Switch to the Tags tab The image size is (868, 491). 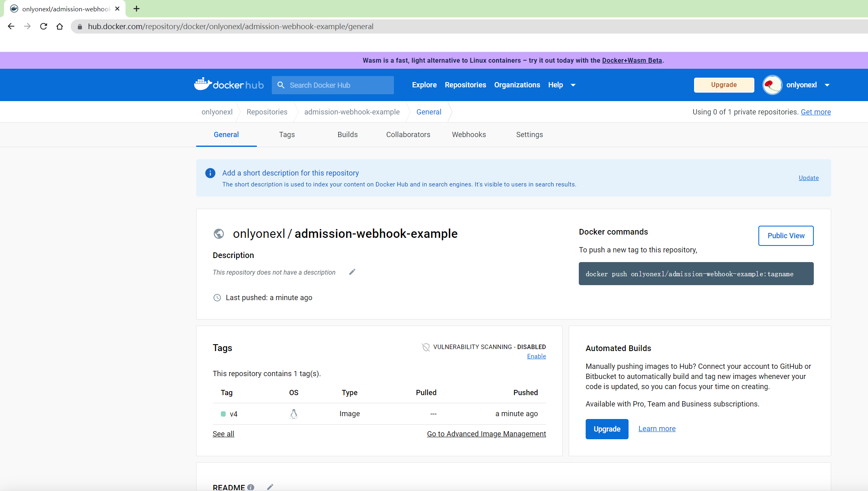[x=287, y=135]
